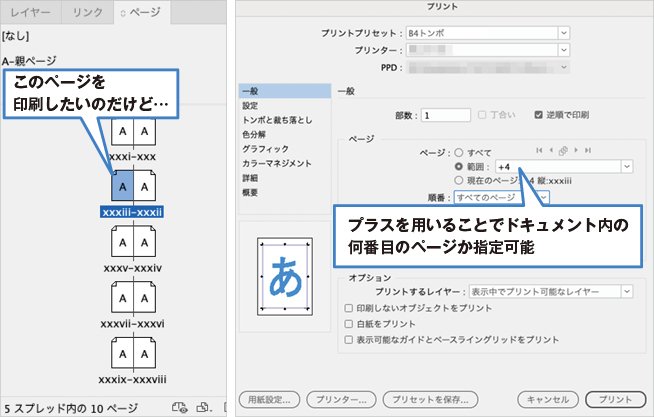Click 用紙設定... button

(x=271, y=399)
